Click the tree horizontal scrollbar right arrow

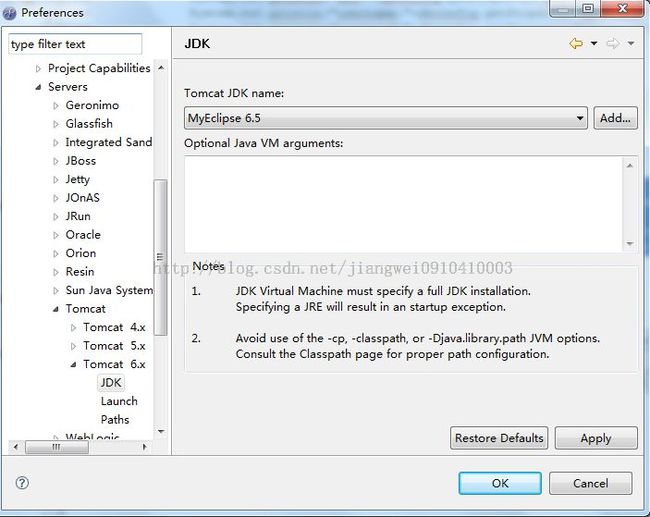coord(144,447)
